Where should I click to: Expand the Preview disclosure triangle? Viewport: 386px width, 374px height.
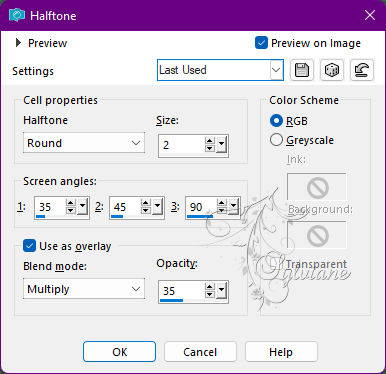[x=18, y=43]
